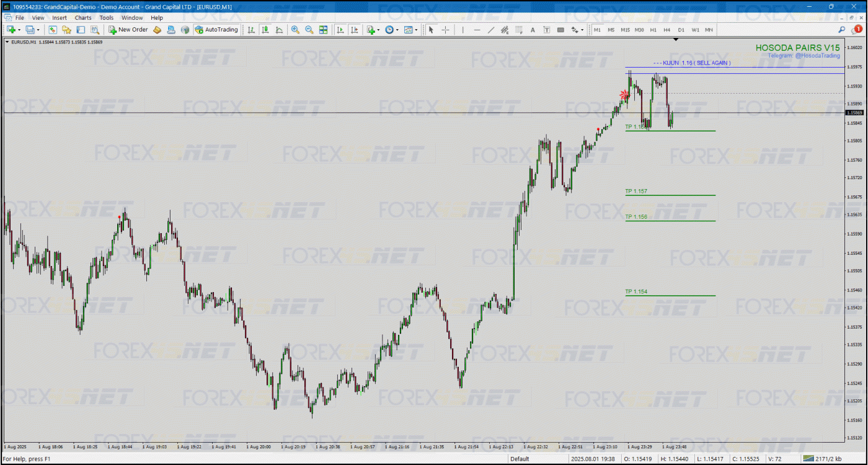Viewport: 868px width, 465px height.
Task: Open the Market Watch panel
Action: point(54,30)
